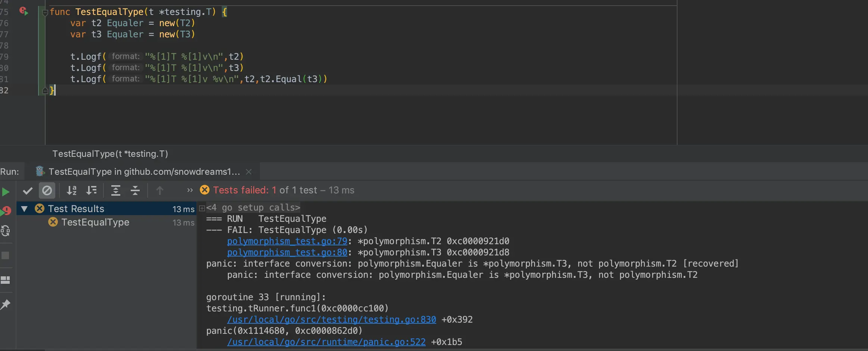Collapse all nodes in test results
The height and width of the screenshot is (351, 868).
coord(135,190)
